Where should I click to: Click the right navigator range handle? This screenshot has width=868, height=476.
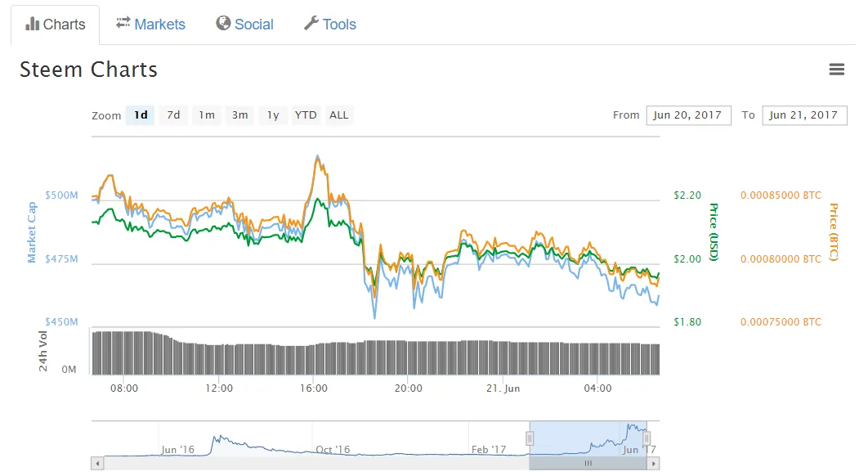647,438
